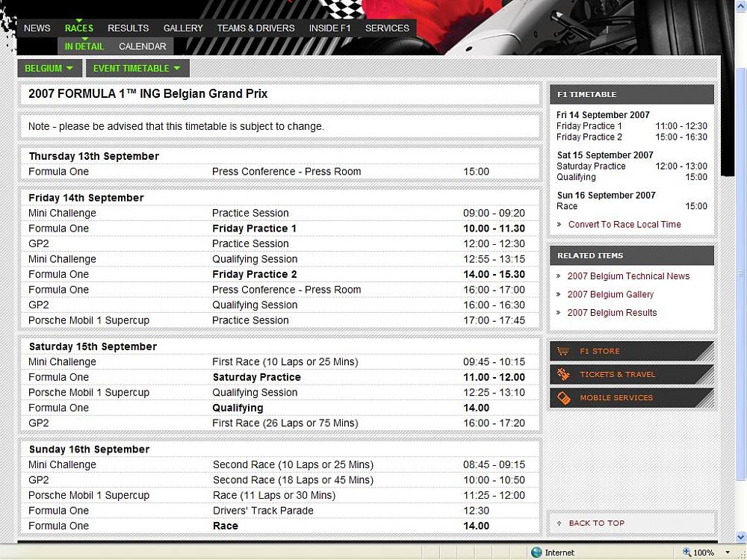Viewport: 747px width, 560px height.
Task: Click Friday Practice 2 in the main timetable
Action: [x=255, y=274]
